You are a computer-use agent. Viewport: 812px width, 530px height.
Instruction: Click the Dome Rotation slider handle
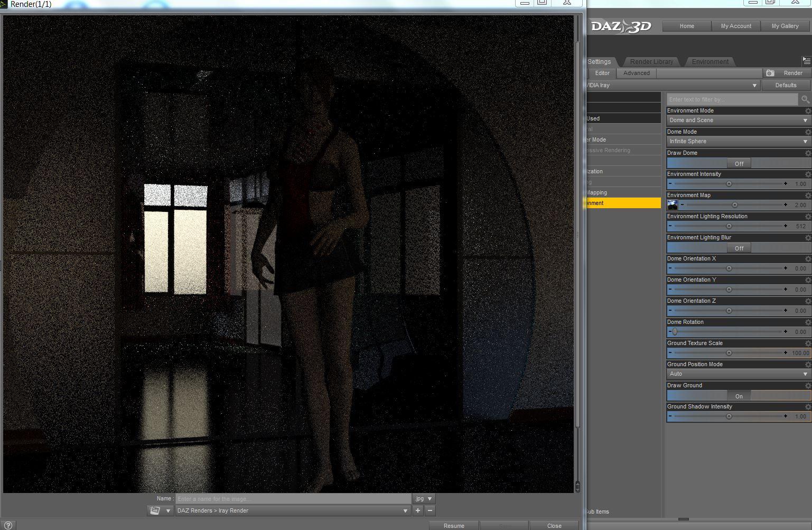click(675, 332)
